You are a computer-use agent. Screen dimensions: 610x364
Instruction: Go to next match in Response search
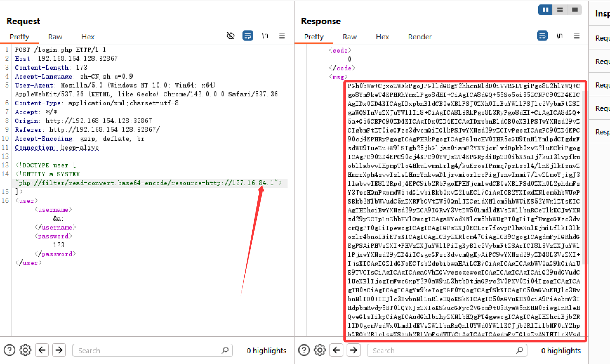(x=353, y=350)
